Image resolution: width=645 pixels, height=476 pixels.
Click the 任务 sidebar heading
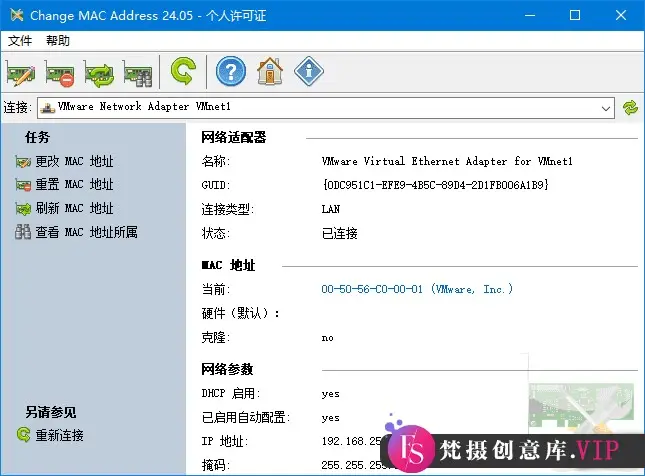pyautogui.click(x=37, y=137)
